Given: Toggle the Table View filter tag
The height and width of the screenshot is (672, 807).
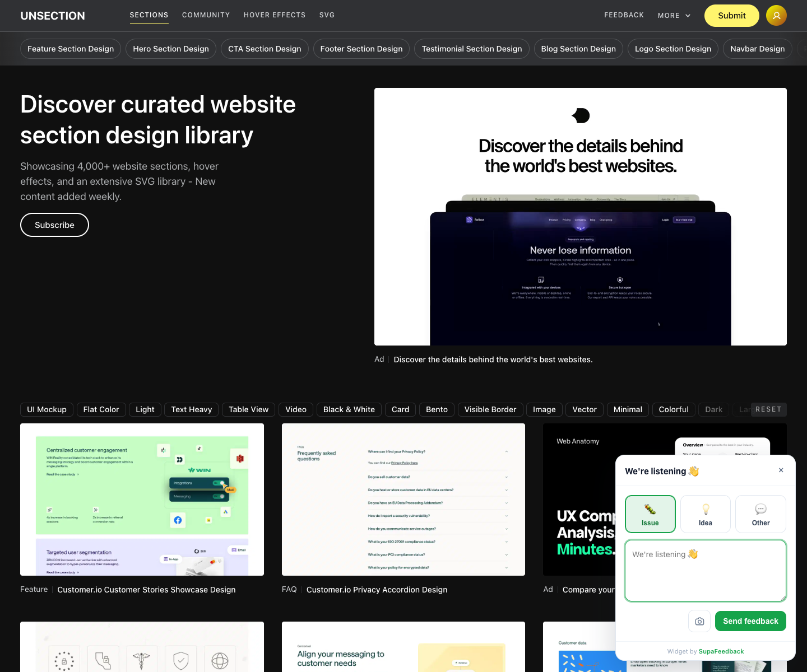Looking at the screenshot, I should tap(249, 409).
